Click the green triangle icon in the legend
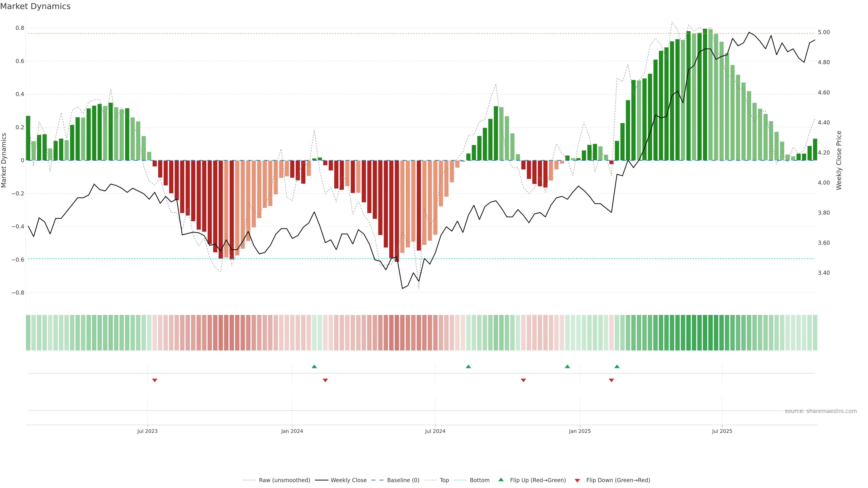 pyautogui.click(x=501, y=480)
